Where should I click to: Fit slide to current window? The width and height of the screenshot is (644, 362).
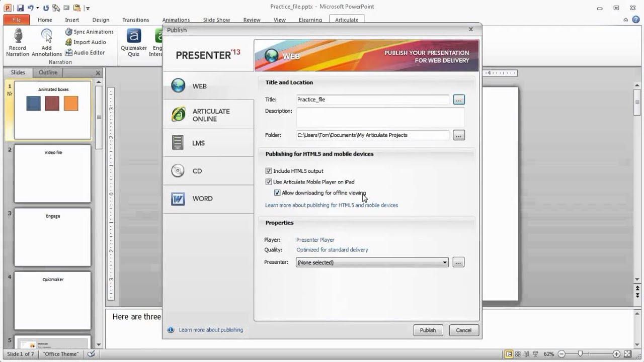[627, 354]
